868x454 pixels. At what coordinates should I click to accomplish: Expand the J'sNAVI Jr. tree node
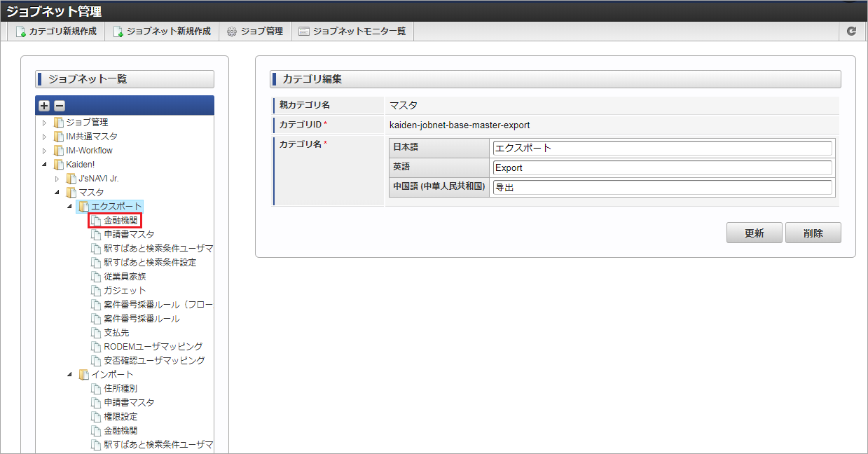57,179
